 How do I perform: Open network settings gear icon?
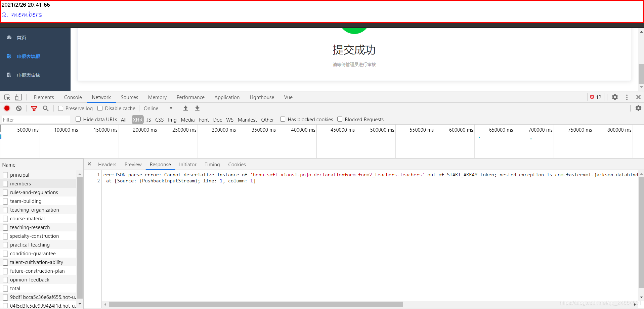[638, 108]
